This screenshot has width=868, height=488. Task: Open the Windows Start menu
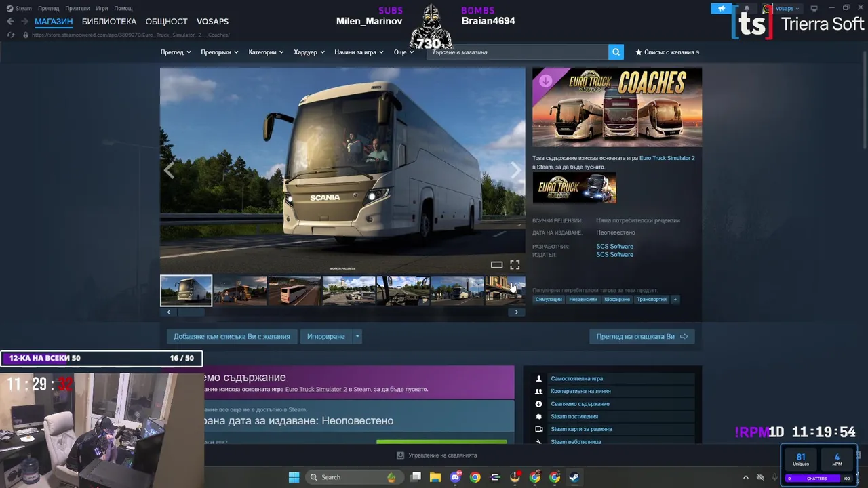pos(294,477)
